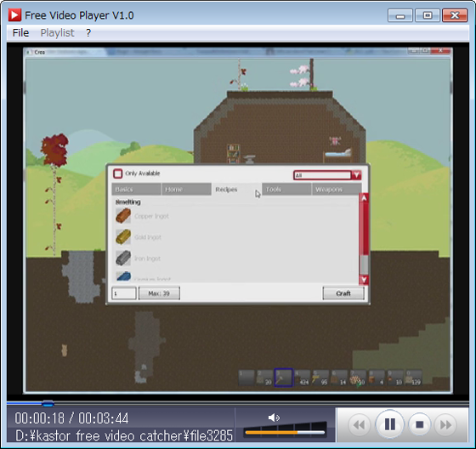This screenshot has width=476, height=449.
Task: Click the Free Video Player logo icon
Action: 14,15
